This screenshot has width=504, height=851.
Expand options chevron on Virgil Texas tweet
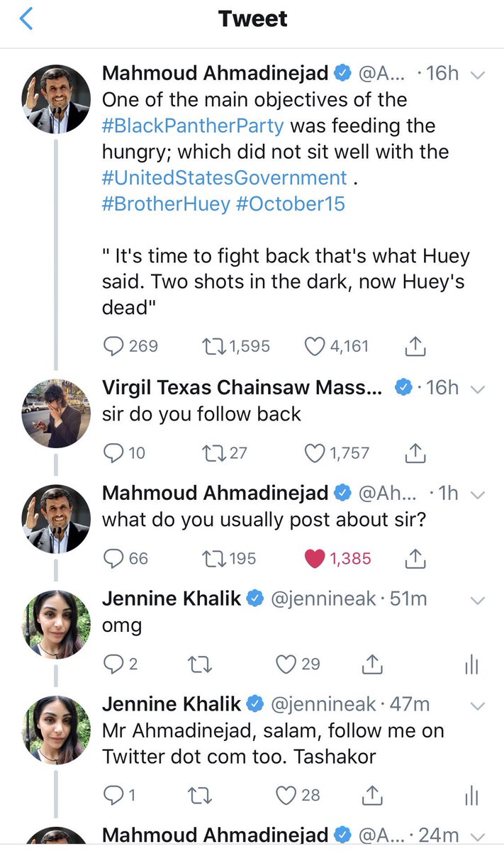tap(478, 388)
